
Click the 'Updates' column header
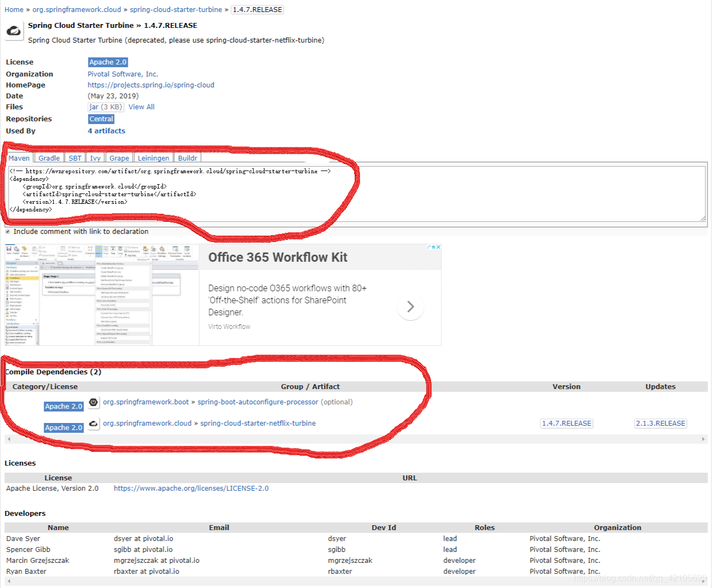click(x=661, y=386)
